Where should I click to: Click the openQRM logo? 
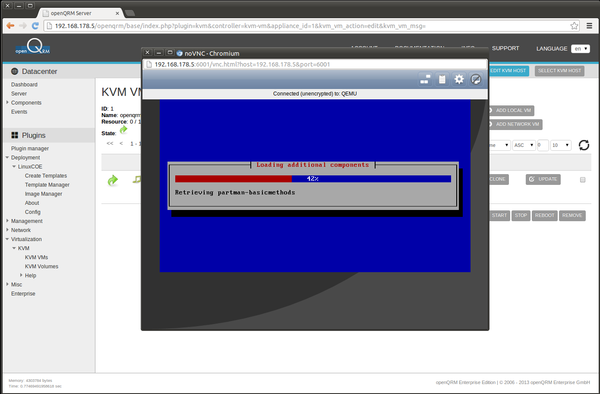(33, 47)
